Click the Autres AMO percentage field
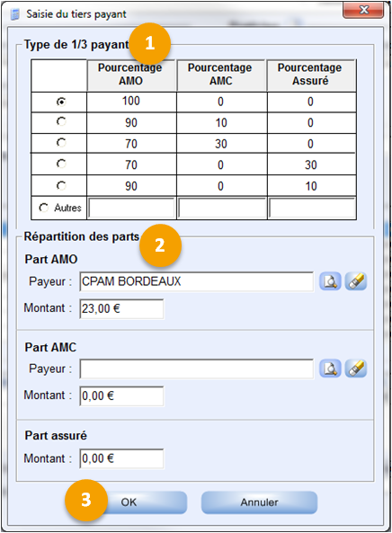The width and height of the screenshot is (392, 533). (131, 208)
